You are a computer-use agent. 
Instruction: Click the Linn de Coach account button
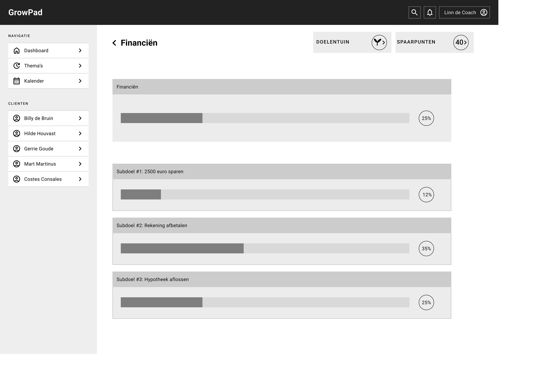(464, 12)
